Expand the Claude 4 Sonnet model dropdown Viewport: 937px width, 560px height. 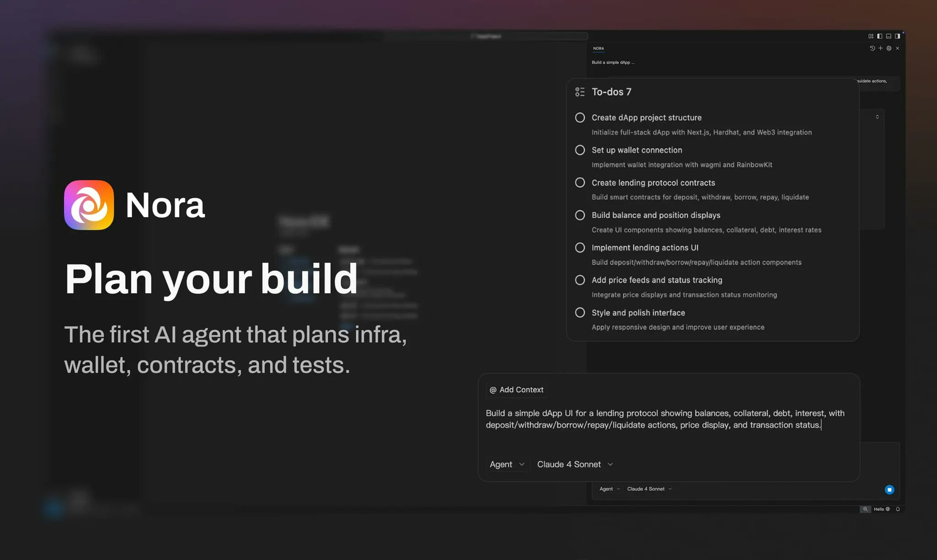tap(574, 464)
